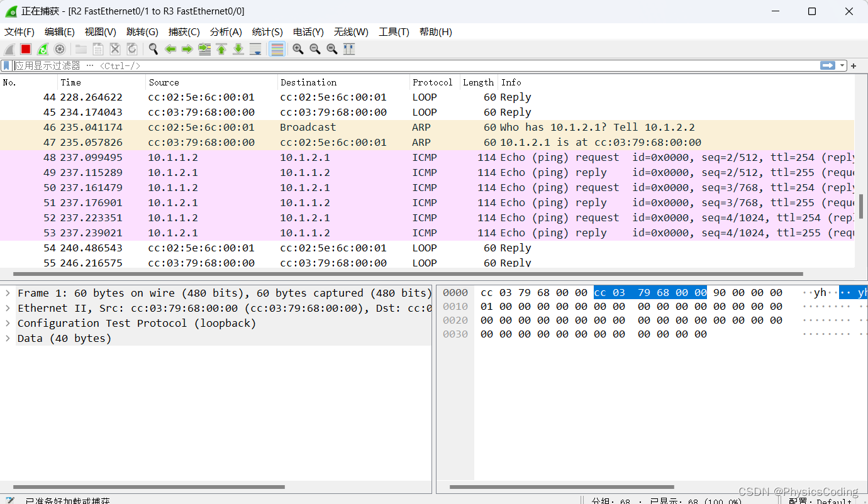
Task: Click the Find packet magnifier icon
Action: 153,49
